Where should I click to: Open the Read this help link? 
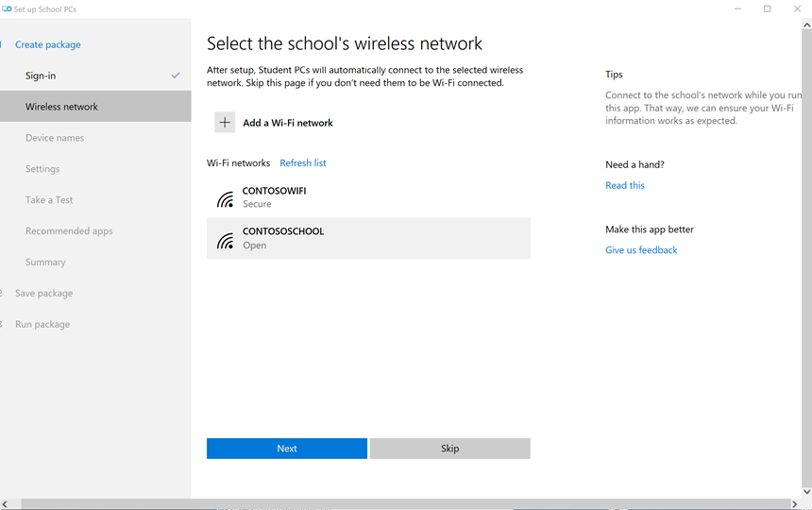625,185
